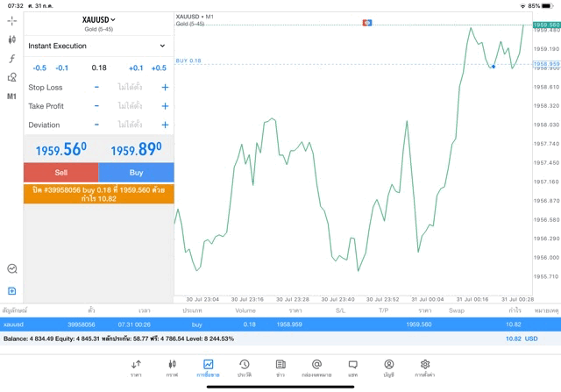This screenshot has height=392, width=561.
Task: Click the red-blue trade marker icon on chart
Action: pos(367,23)
